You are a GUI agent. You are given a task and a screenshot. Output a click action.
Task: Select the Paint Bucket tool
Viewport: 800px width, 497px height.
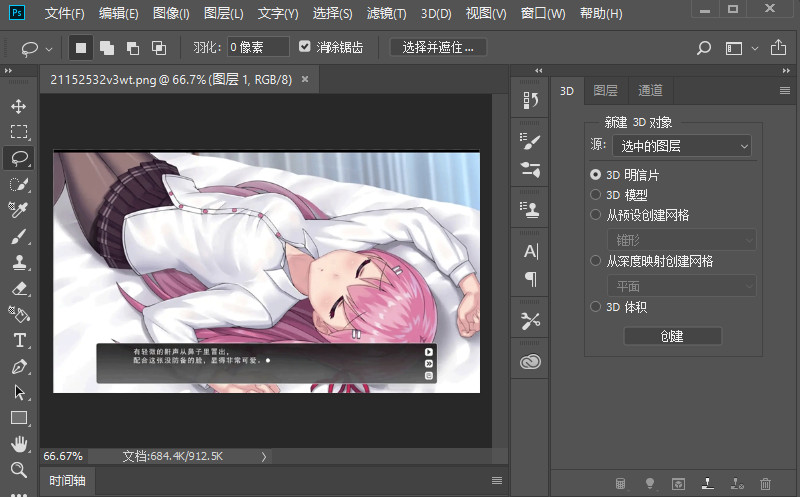(19, 314)
